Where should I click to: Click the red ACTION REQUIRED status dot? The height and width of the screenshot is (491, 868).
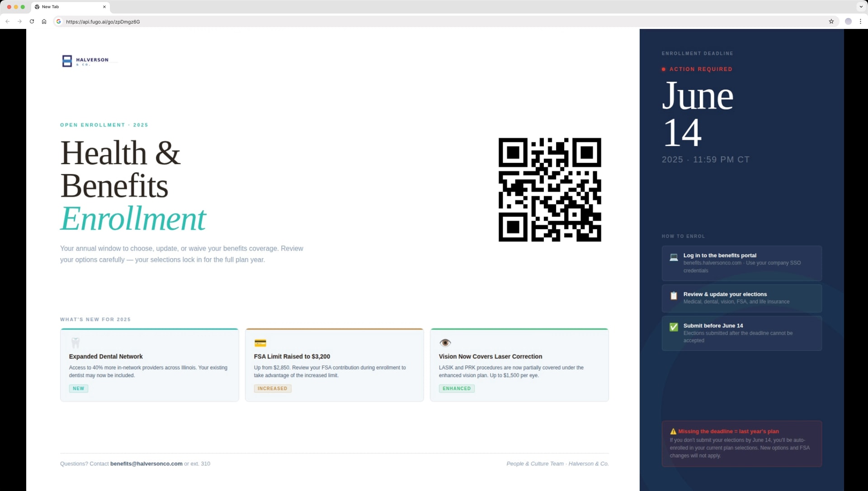pos(664,69)
